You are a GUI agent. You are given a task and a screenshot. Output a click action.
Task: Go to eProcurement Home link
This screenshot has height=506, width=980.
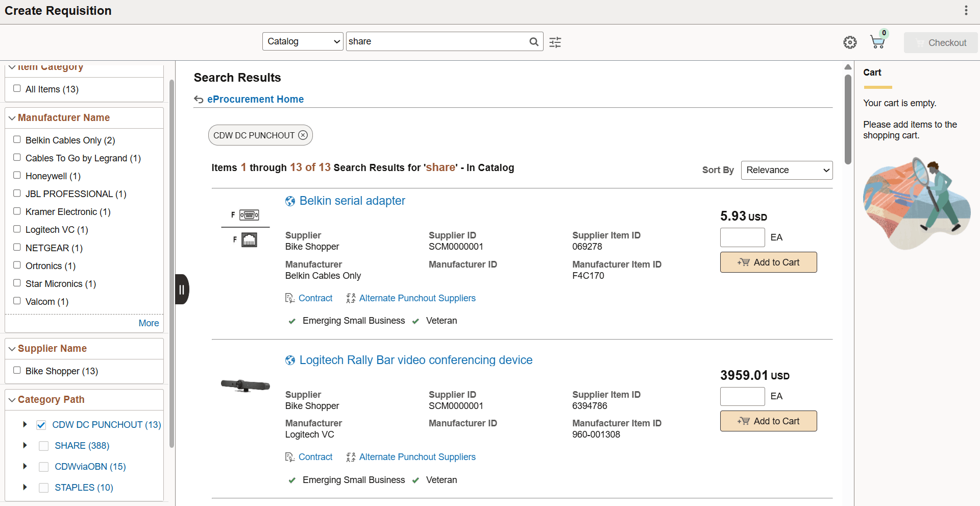pos(255,99)
